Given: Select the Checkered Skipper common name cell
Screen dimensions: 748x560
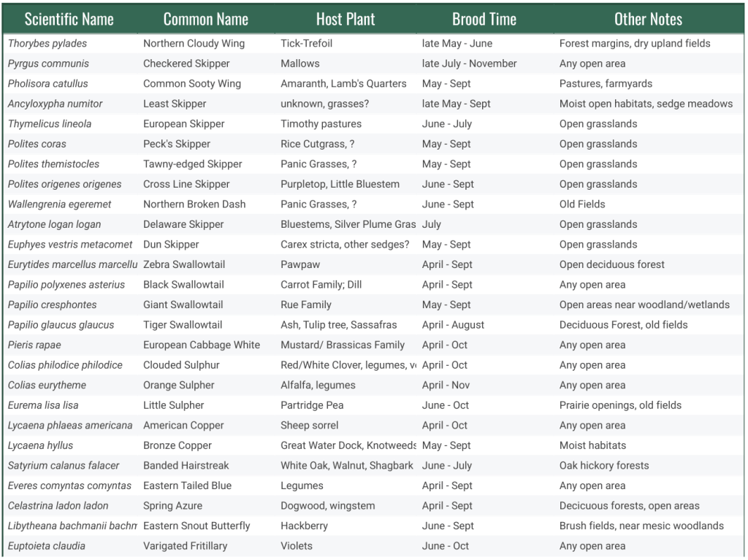Looking at the screenshot, I should [186, 64].
